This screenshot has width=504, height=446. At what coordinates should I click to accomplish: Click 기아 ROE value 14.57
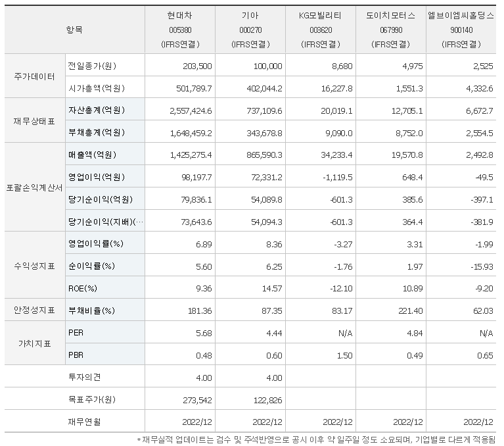click(272, 289)
